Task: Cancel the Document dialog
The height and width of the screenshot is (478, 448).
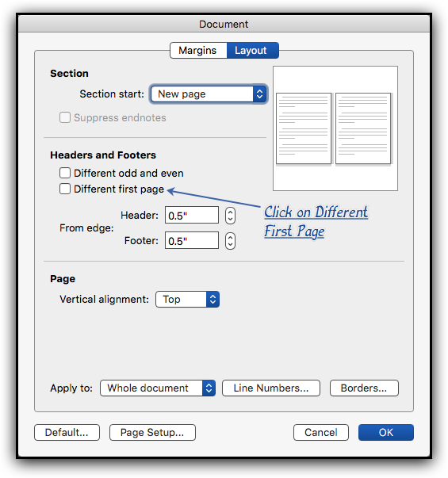Action: click(x=321, y=432)
